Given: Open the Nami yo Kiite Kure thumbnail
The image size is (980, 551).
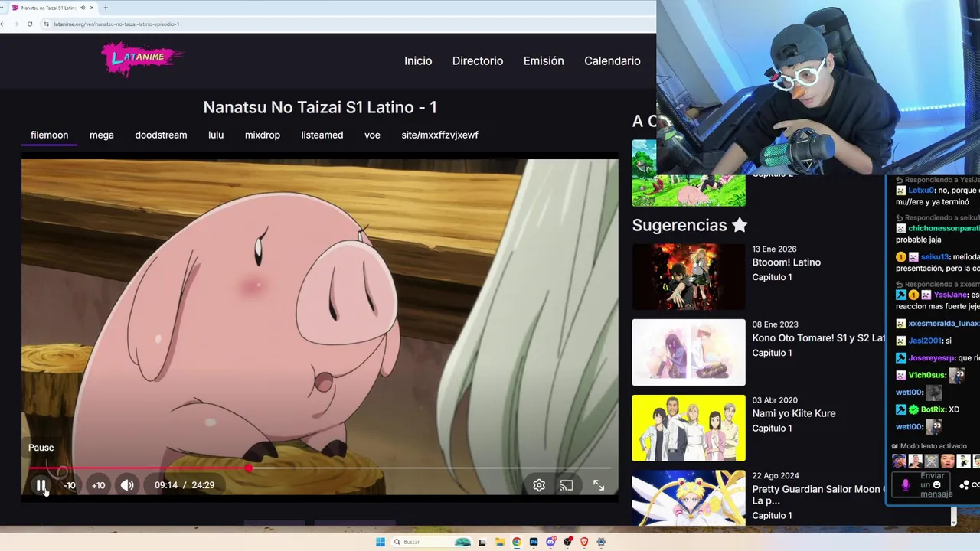Looking at the screenshot, I should coord(688,428).
